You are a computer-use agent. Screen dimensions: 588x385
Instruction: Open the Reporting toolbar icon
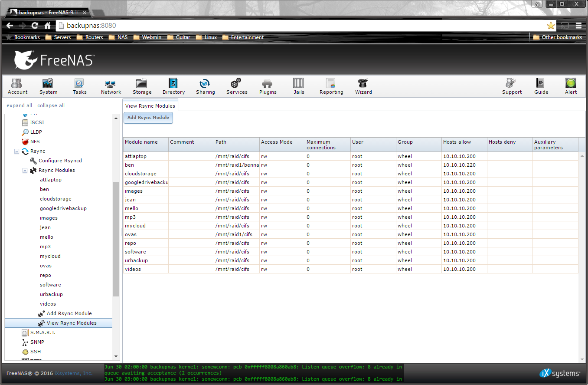point(331,86)
